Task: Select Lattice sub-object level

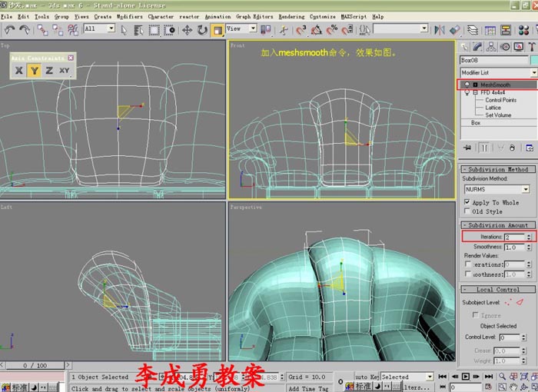Action: (x=493, y=108)
